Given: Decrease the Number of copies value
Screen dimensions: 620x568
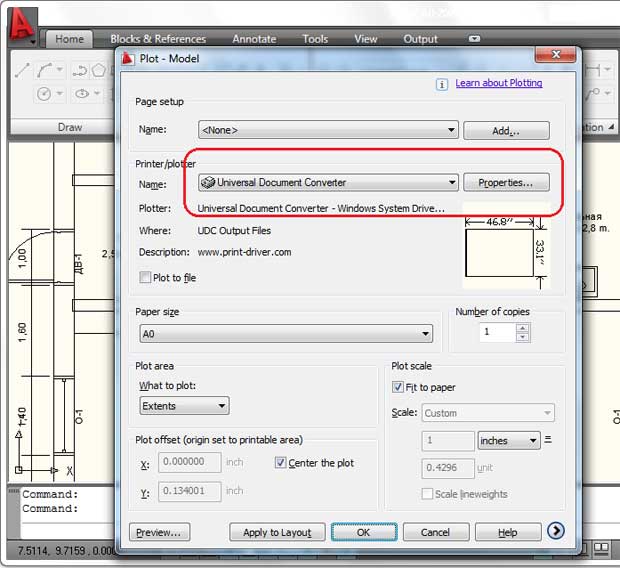Looking at the screenshot, I should (522, 337).
